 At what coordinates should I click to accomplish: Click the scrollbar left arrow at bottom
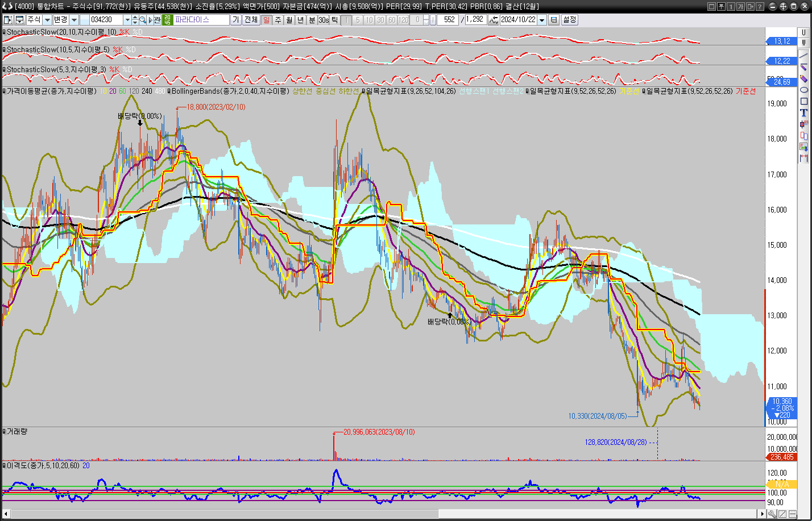click(6, 514)
